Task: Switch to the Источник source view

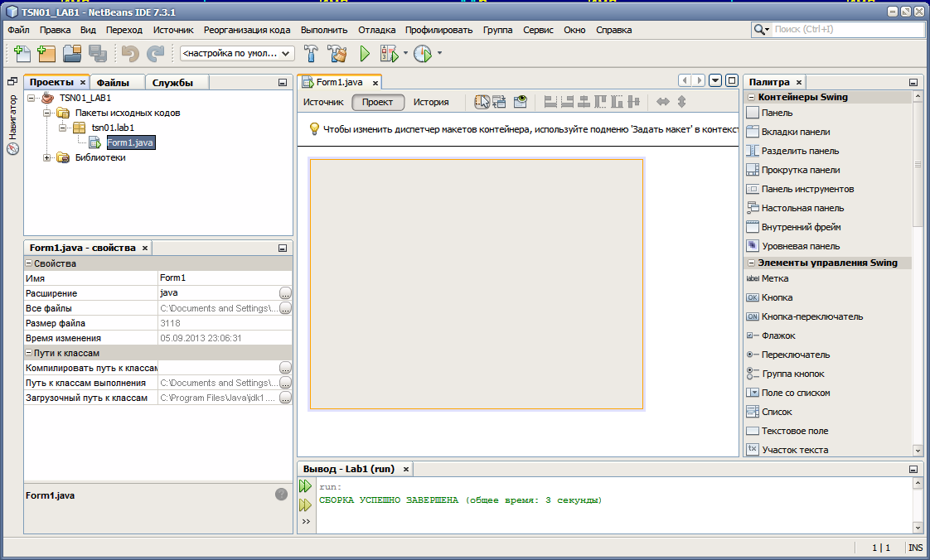Action: point(322,103)
